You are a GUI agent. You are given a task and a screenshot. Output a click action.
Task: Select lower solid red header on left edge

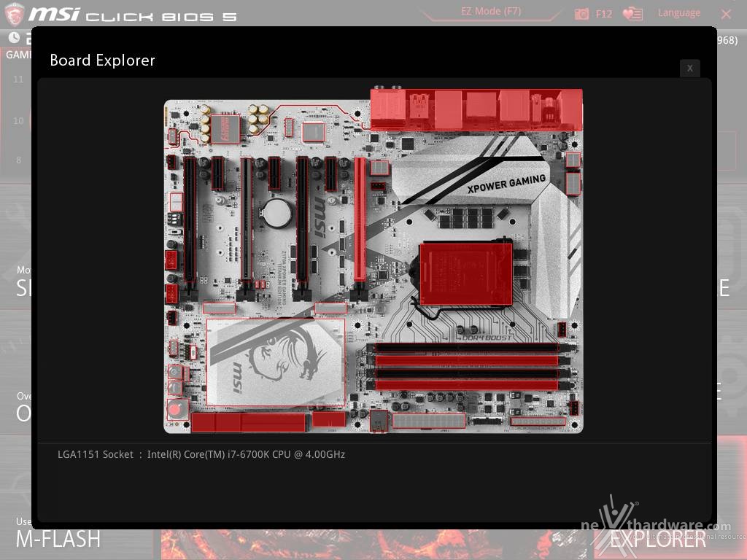tap(171, 293)
